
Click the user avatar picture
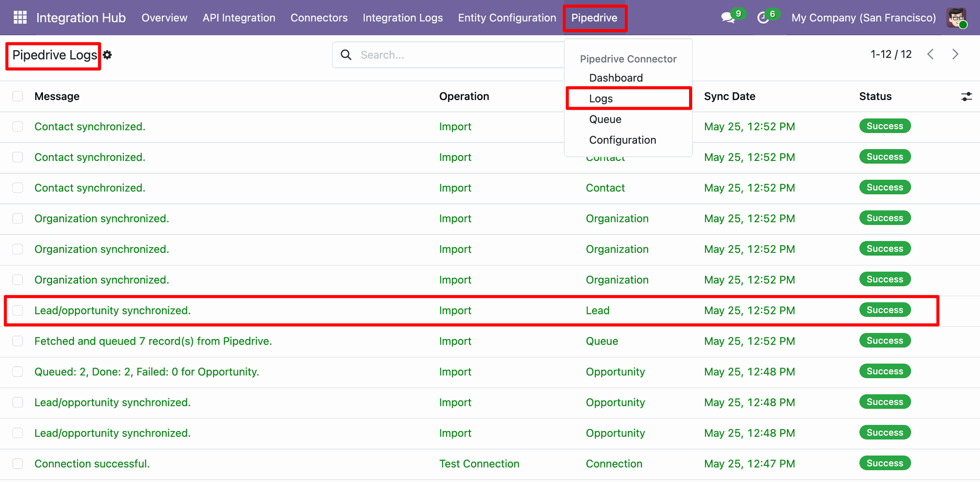click(956, 18)
